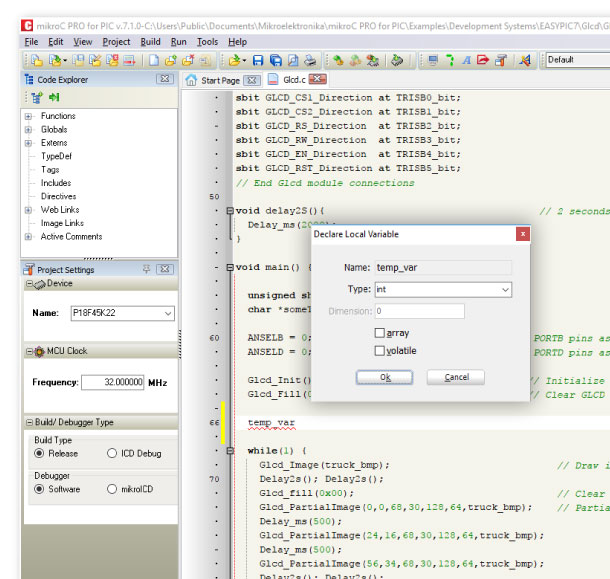Click the red export arrow icon
The image size is (610, 579).
coord(483,60)
